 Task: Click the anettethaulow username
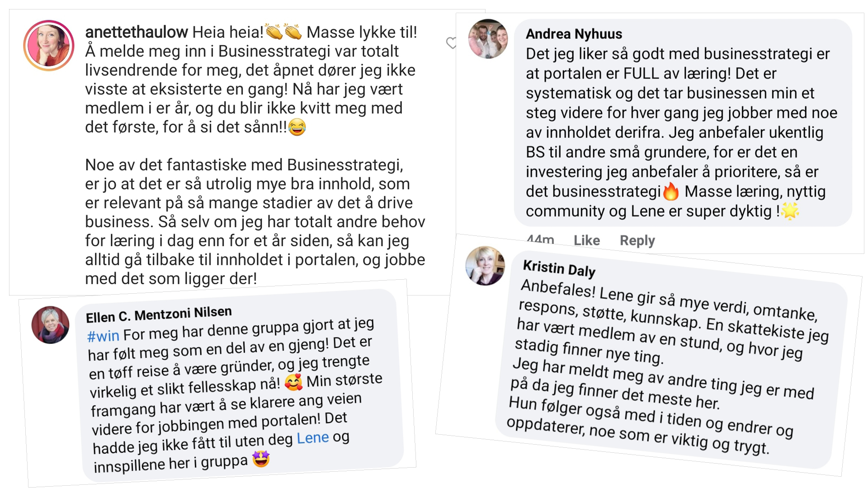[137, 32]
